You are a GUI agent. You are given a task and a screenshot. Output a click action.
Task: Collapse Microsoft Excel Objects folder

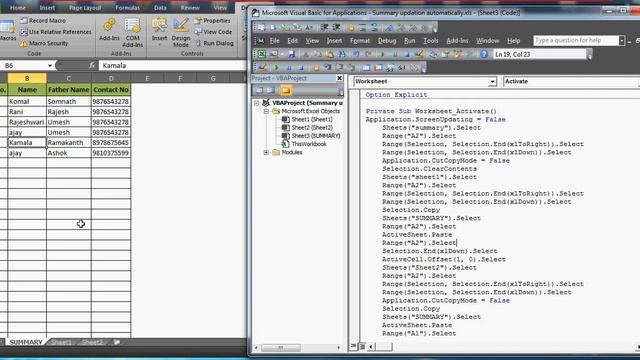(x=266, y=111)
